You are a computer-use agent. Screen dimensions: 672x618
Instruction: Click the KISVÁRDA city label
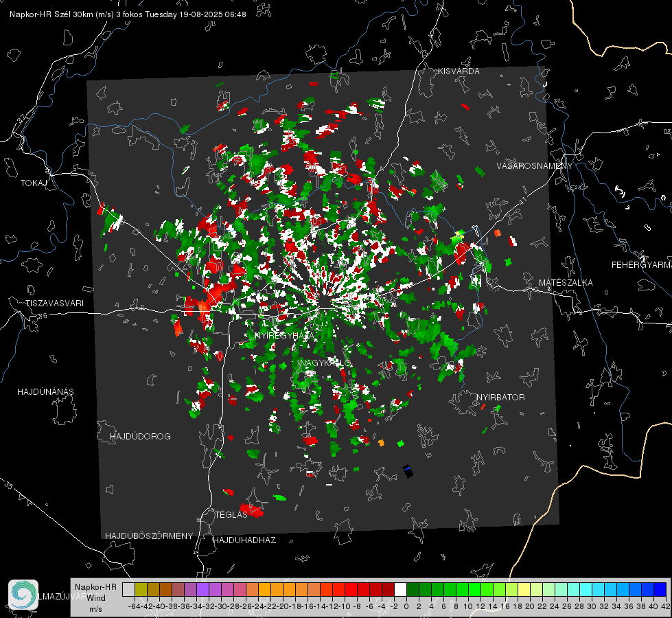pos(459,71)
